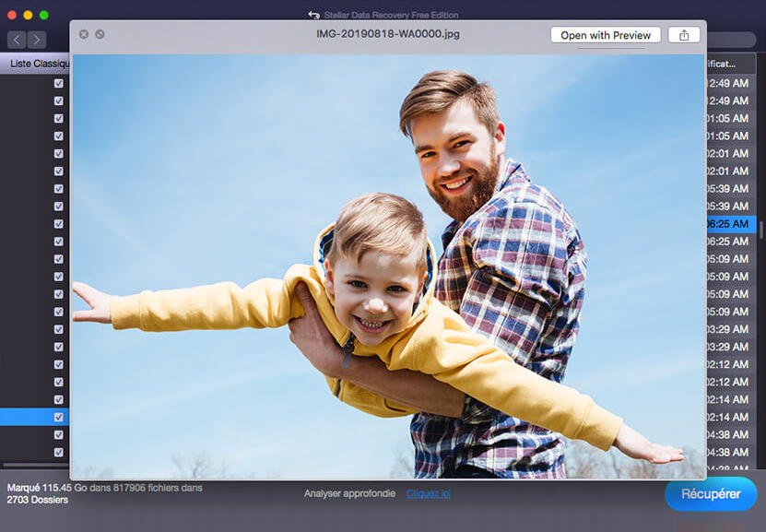Click the back navigation arrow
The image size is (766, 532).
tap(17, 40)
